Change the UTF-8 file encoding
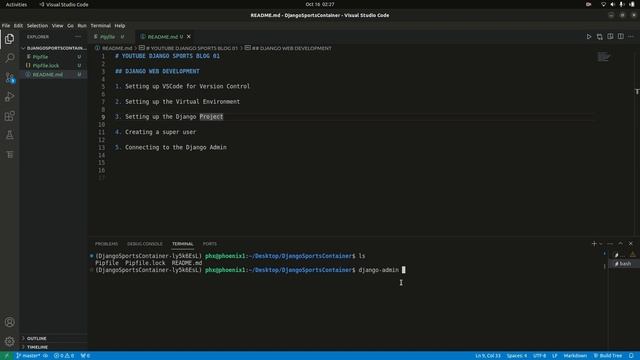The width and height of the screenshot is (640, 360). (539, 356)
